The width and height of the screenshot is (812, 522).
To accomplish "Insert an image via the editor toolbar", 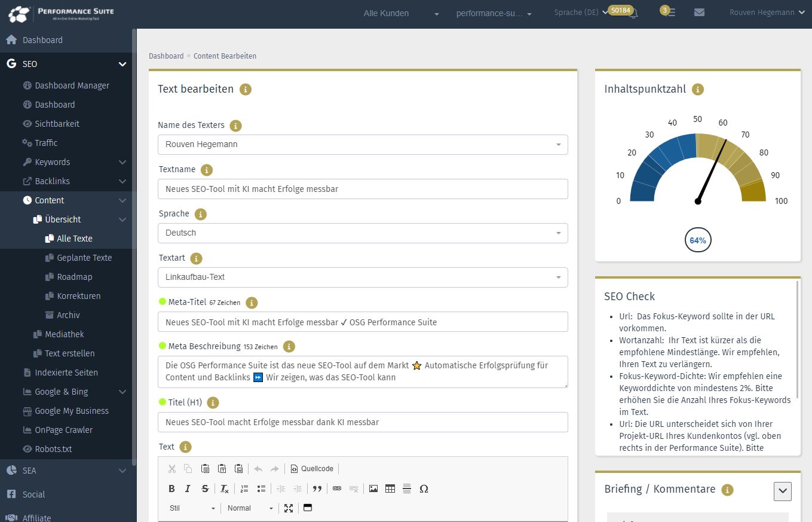I will (373, 489).
